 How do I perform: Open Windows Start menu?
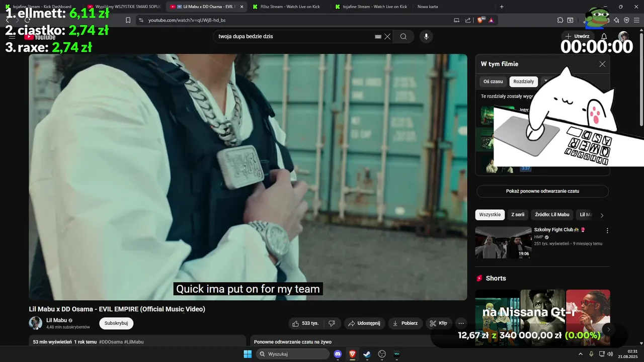click(x=248, y=354)
